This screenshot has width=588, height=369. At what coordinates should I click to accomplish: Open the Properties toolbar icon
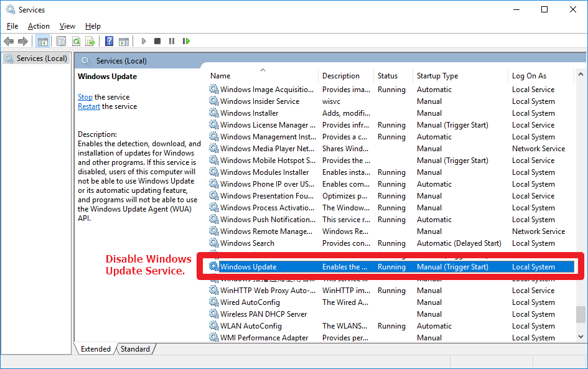[61, 42]
